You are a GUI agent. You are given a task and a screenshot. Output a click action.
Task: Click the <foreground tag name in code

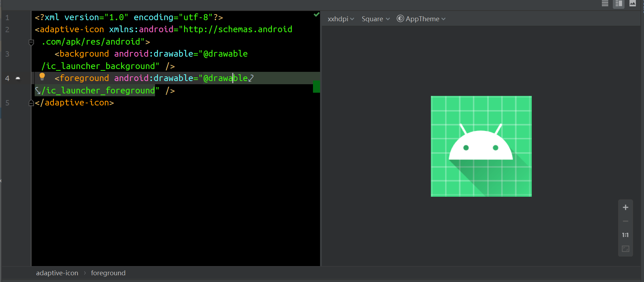click(82, 78)
